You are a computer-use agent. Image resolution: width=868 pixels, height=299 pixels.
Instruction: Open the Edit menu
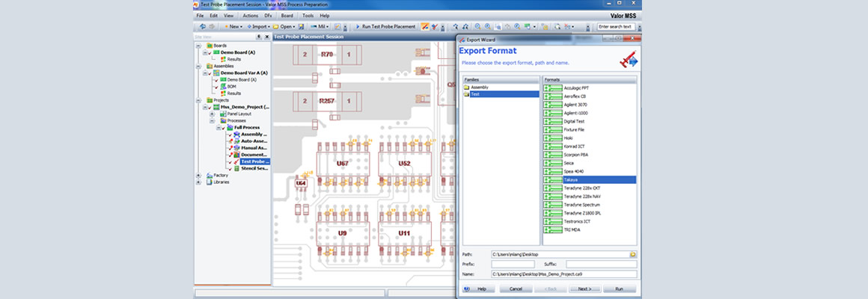click(214, 16)
